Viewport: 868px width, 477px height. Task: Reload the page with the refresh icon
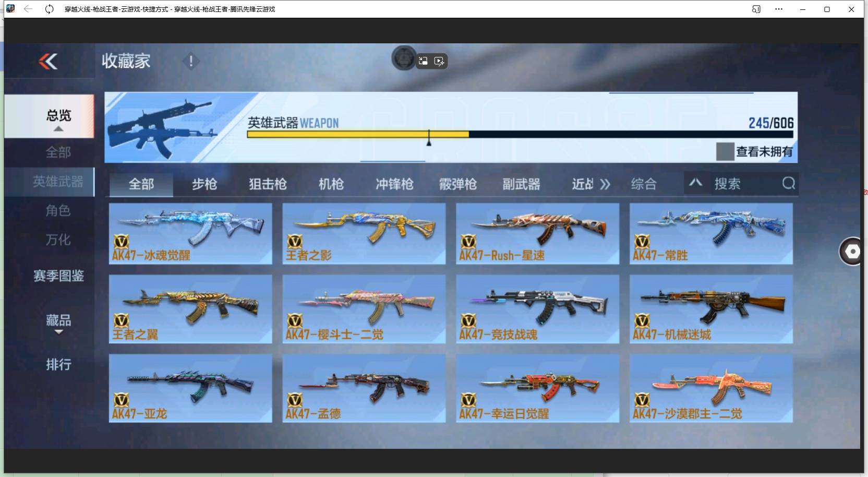[49, 9]
